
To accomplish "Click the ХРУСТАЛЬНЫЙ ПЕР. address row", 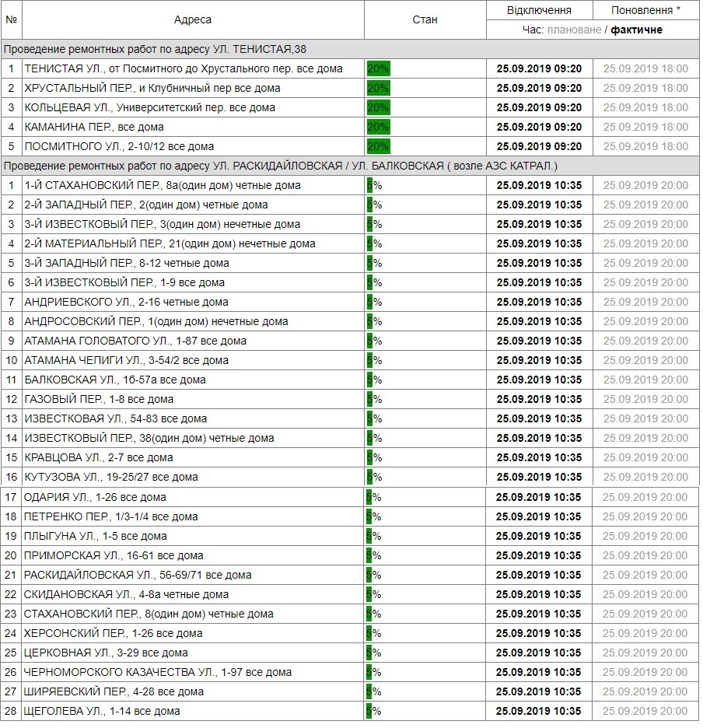I will coord(152,88).
